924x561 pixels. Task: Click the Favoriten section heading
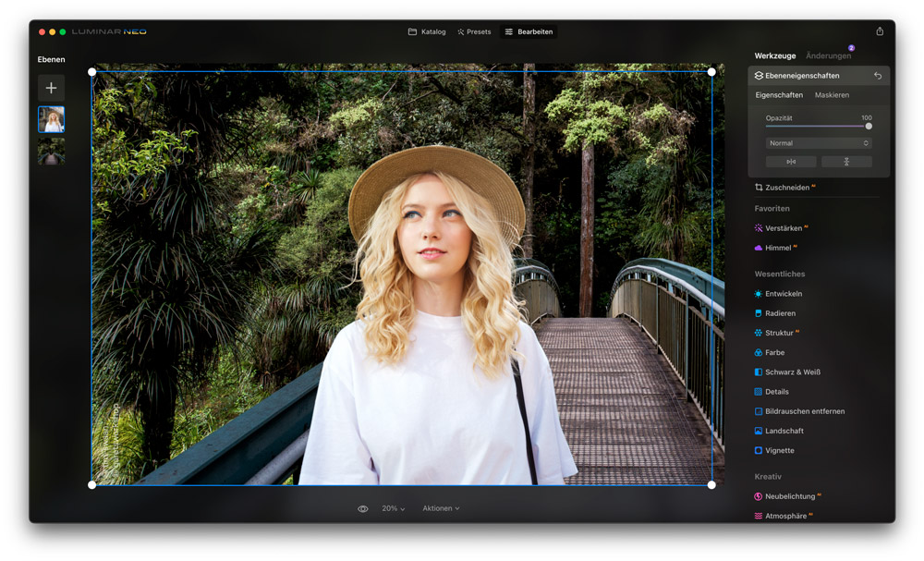point(772,209)
